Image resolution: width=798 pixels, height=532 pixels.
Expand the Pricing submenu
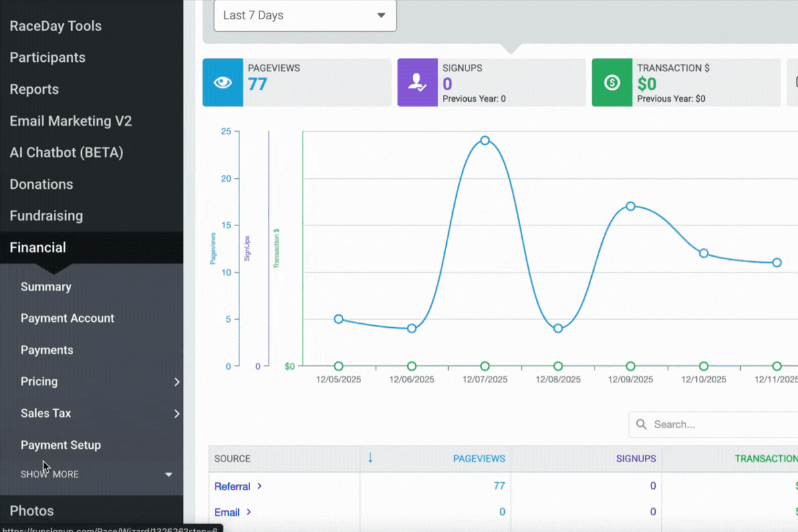click(176, 382)
